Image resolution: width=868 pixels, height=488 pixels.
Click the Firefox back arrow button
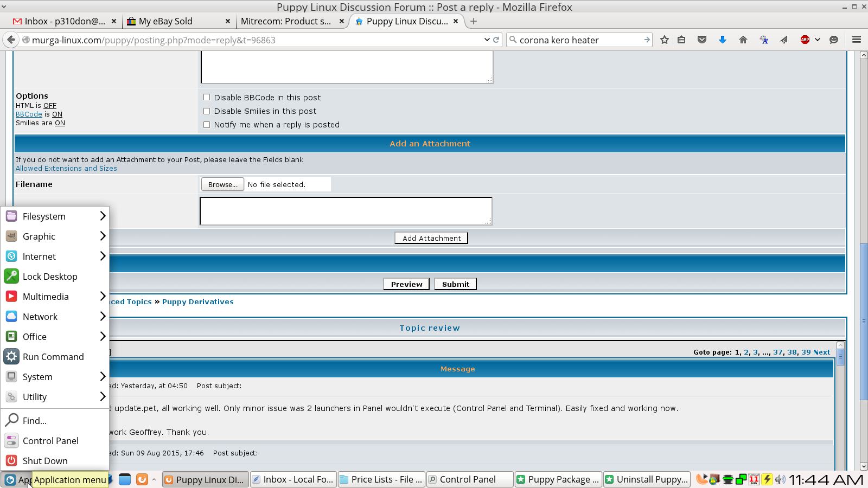[x=11, y=40]
